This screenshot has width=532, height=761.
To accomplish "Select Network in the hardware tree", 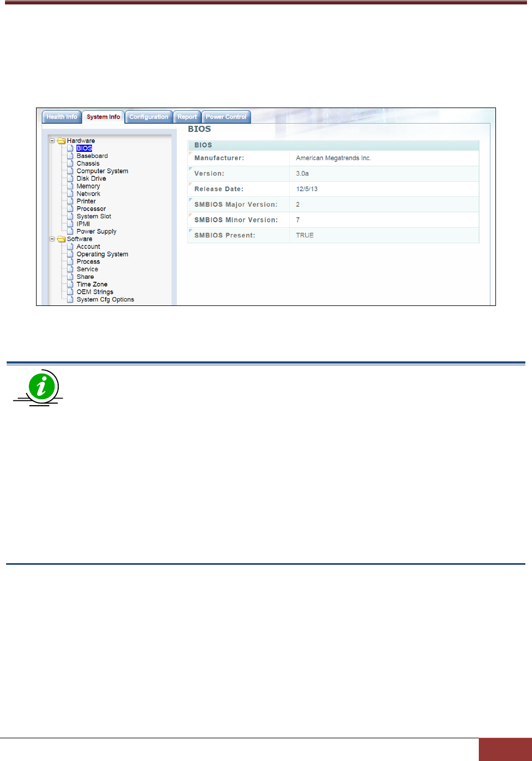I will tap(89, 194).
